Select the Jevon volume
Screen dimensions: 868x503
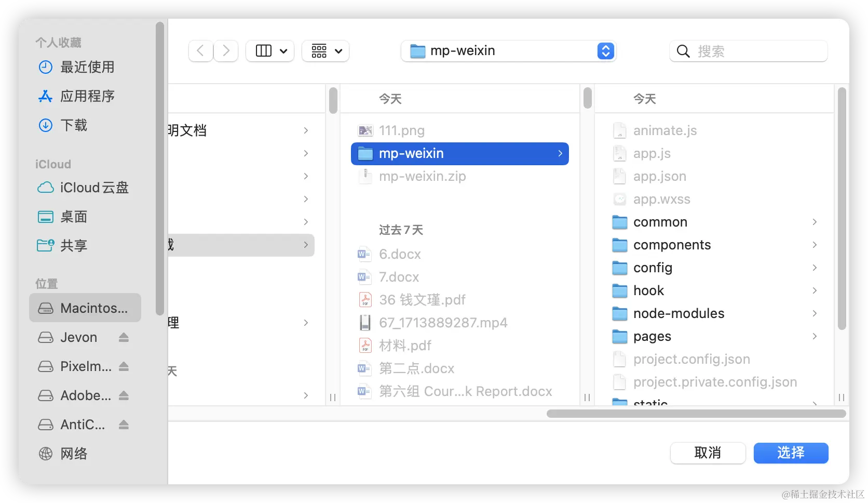(x=78, y=337)
